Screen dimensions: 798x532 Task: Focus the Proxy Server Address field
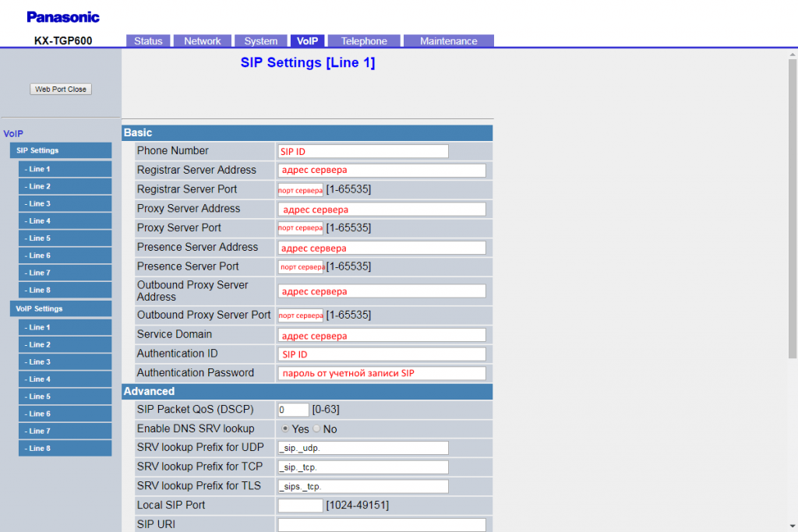pos(382,209)
